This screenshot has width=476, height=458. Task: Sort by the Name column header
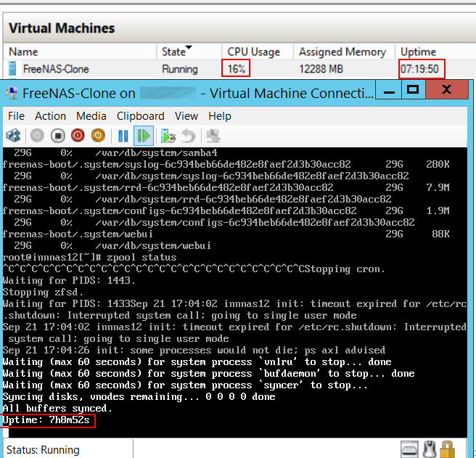[x=80, y=52]
